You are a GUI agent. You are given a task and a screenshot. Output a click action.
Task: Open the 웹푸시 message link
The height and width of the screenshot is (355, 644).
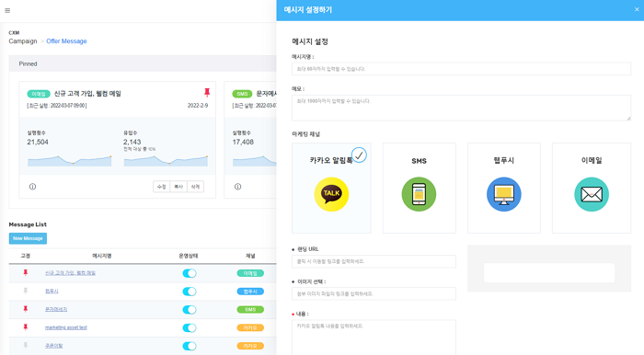coord(52,291)
